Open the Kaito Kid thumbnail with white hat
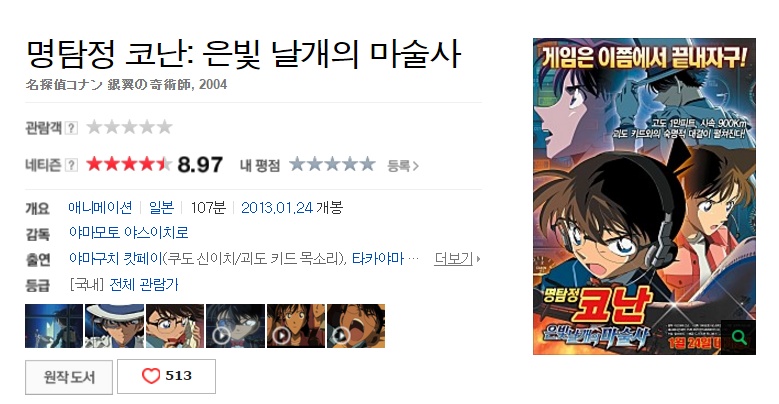This screenshot has height=404, width=779. tap(114, 326)
